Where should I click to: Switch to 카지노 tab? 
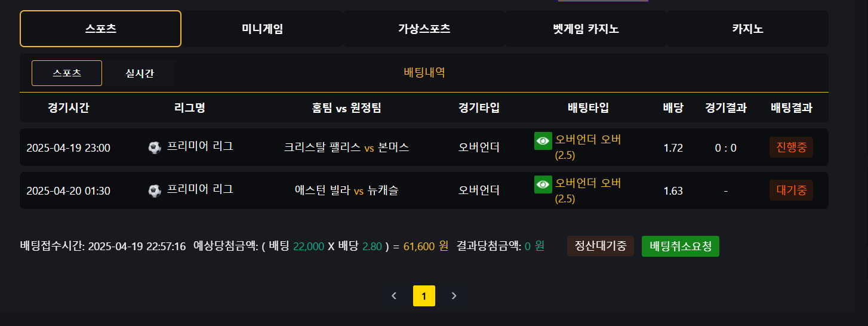click(747, 29)
